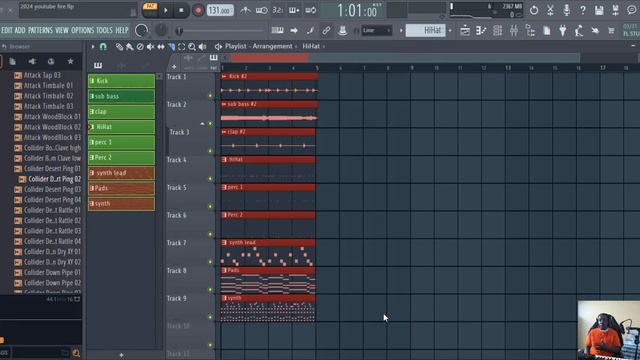
Task: Open the clap #2 clip menu icon
Action: click(x=224, y=132)
